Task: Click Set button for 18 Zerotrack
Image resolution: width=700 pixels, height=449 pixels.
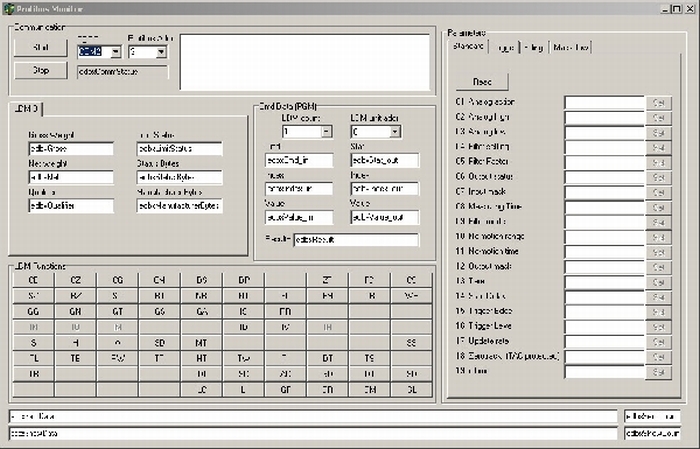Action: (658, 357)
